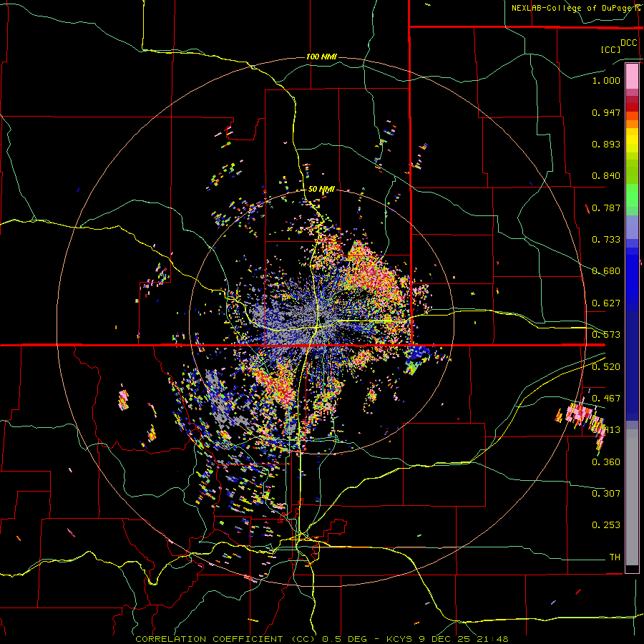Select the 0.787 scale value
Screen dimensions: 644x644
(x=606, y=208)
